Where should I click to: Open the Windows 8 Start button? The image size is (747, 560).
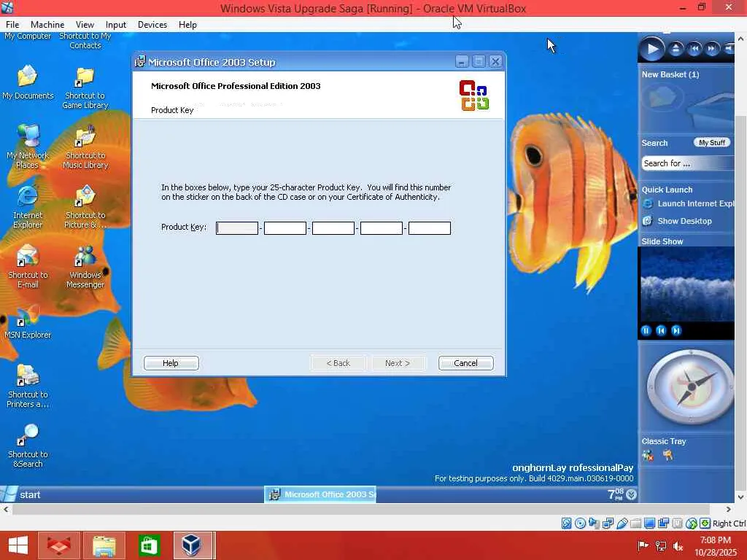click(x=18, y=545)
